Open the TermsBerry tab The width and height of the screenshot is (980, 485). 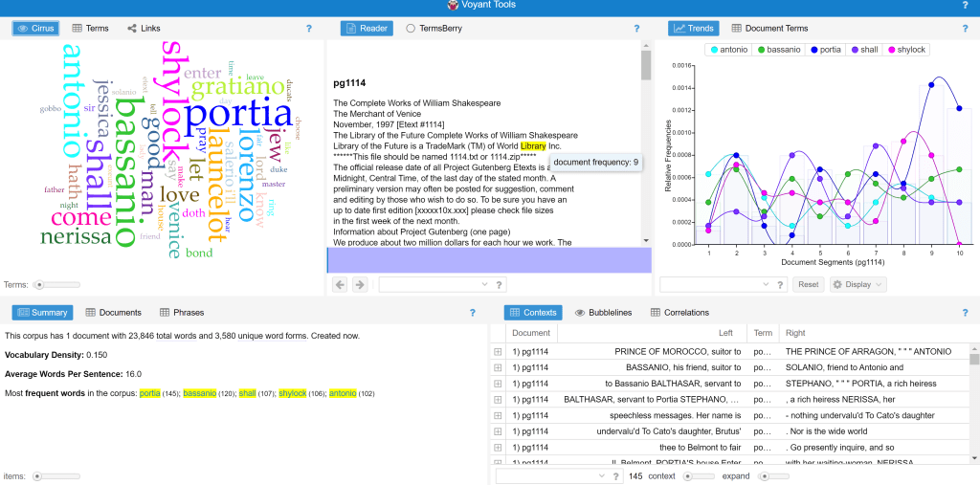coord(434,28)
